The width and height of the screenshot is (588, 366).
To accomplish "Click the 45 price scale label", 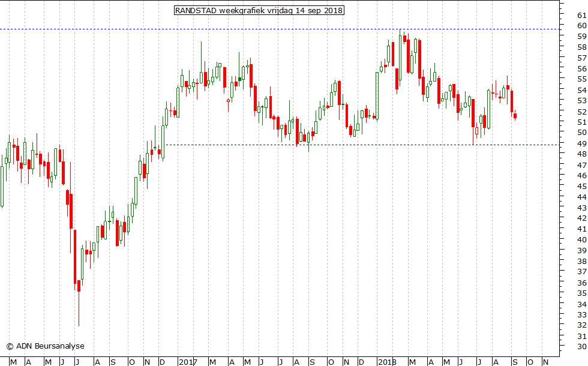I will (581, 187).
